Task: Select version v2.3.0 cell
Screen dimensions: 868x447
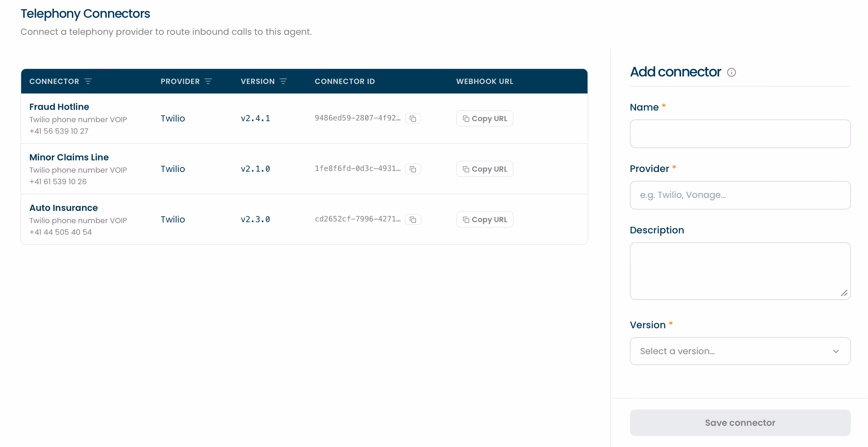Action: pyautogui.click(x=255, y=219)
